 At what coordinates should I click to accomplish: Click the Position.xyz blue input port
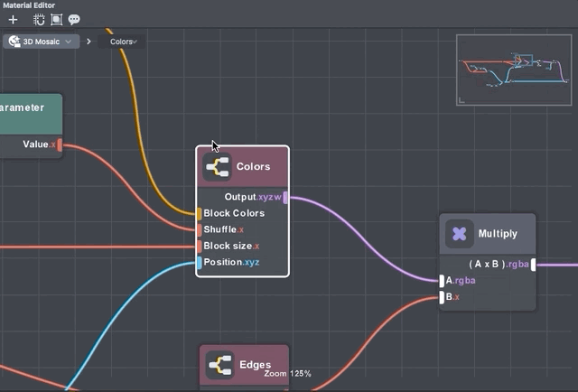pyautogui.click(x=199, y=262)
